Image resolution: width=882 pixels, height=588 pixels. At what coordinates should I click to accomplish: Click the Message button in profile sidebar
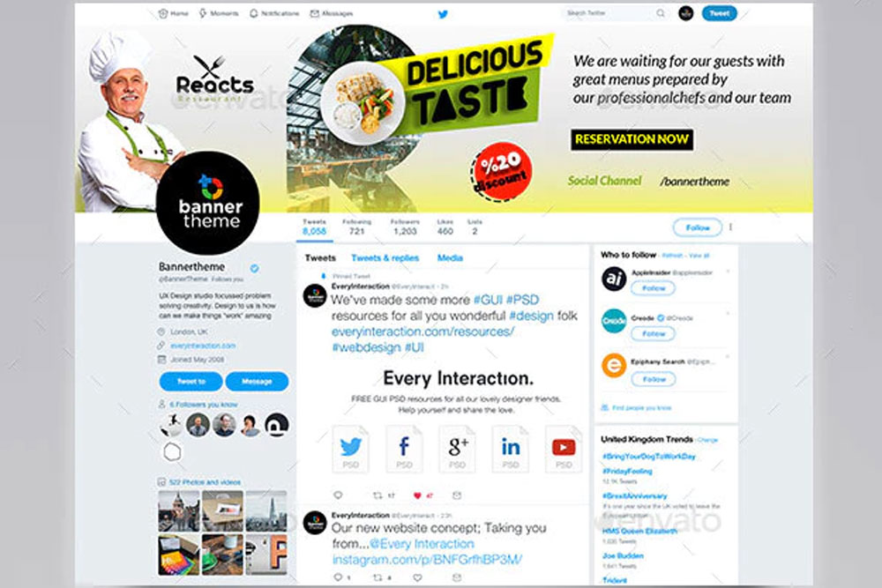(257, 381)
